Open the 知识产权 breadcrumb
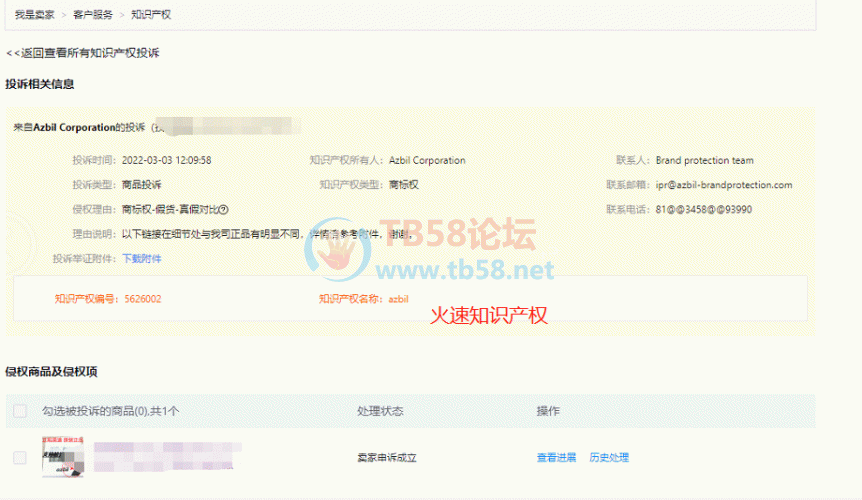862x500 pixels. click(151, 15)
